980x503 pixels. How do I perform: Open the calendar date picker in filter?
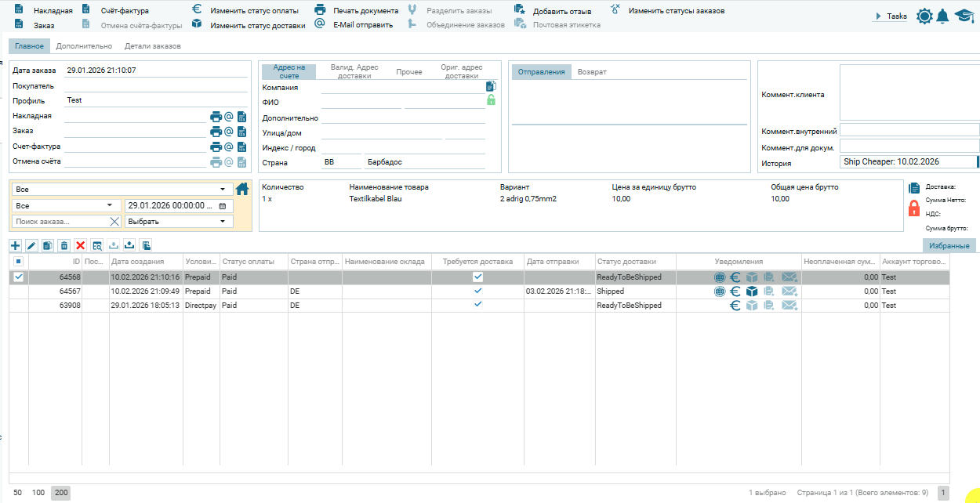click(222, 206)
